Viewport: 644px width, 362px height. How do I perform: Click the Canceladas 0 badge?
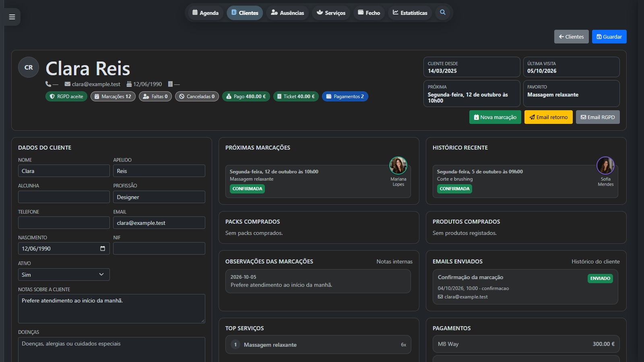pyautogui.click(x=197, y=97)
